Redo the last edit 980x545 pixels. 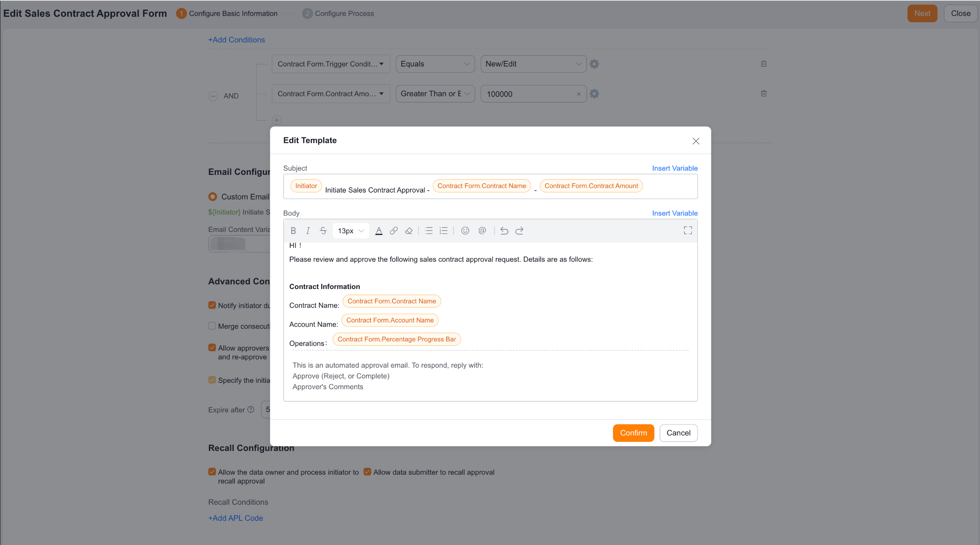pos(519,231)
